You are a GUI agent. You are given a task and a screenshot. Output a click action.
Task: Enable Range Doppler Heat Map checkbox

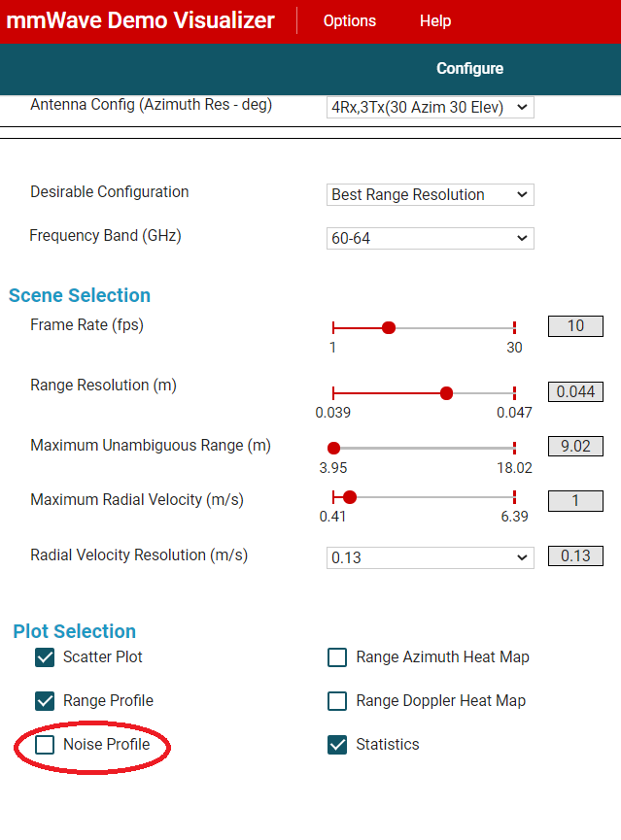click(337, 701)
